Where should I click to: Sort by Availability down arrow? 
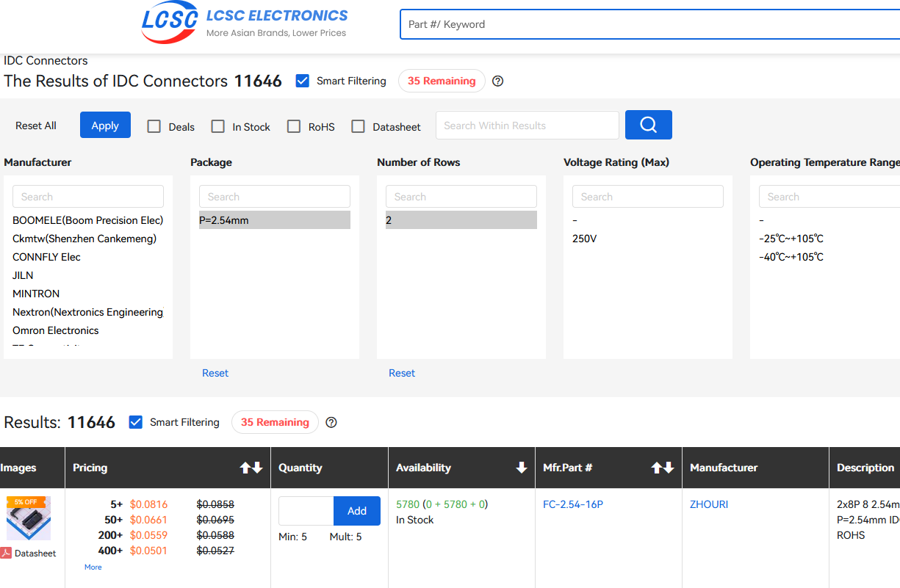coord(521,468)
